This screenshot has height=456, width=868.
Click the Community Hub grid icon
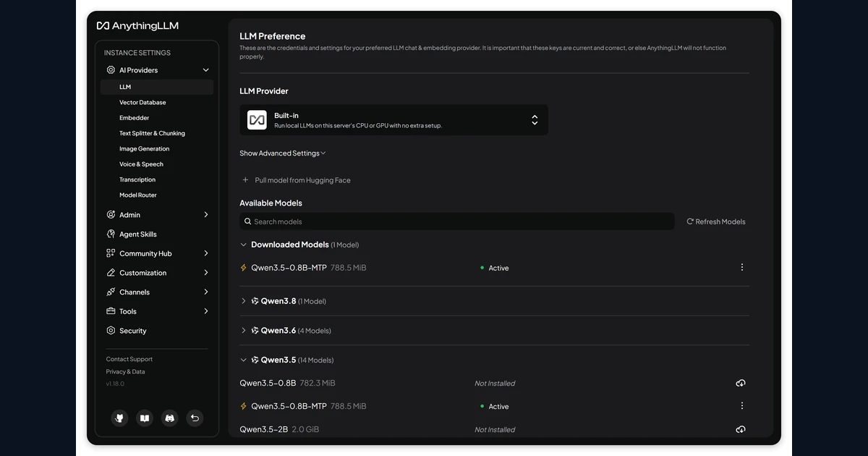pyautogui.click(x=111, y=253)
